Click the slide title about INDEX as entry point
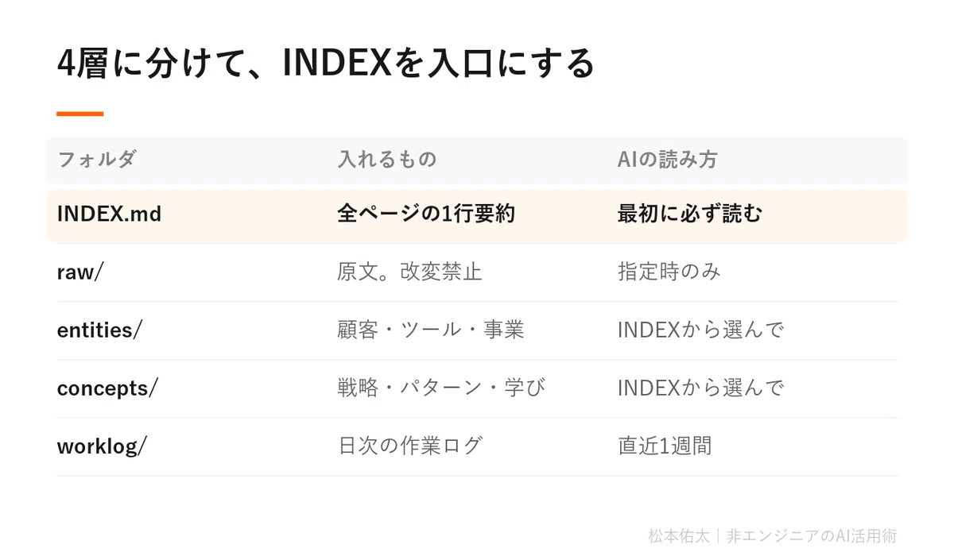 coord(325,64)
